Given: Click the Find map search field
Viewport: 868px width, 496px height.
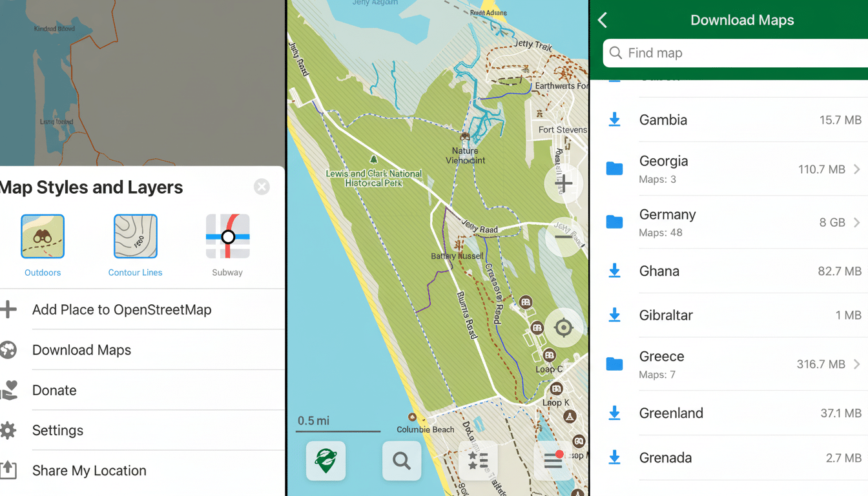Looking at the screenshot, I should point(730,54).
